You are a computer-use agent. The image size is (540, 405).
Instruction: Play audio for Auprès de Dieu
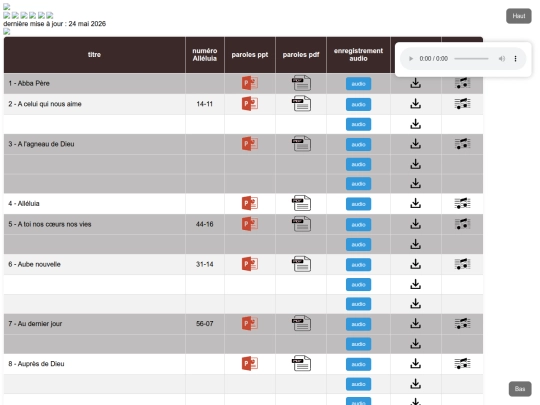pos(359,364)
